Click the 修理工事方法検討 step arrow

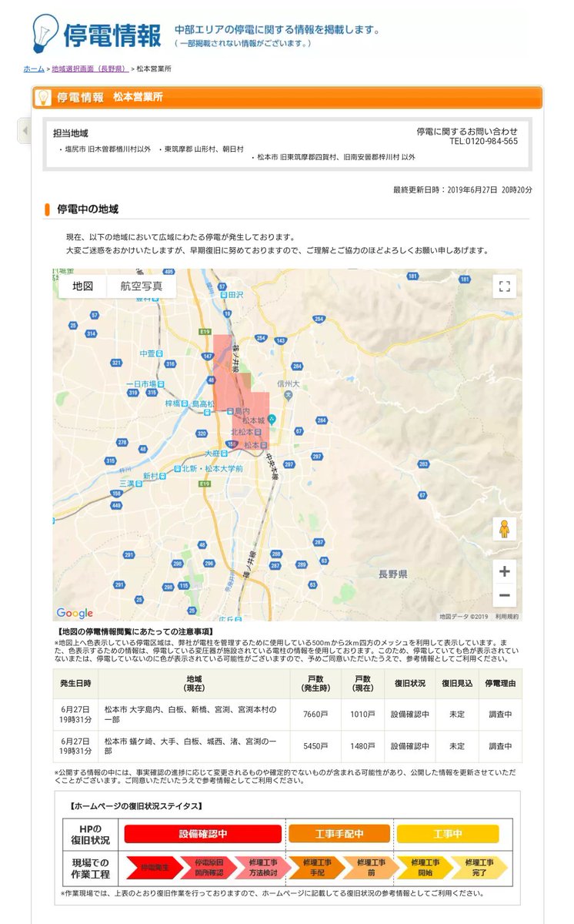coord(262,868)
